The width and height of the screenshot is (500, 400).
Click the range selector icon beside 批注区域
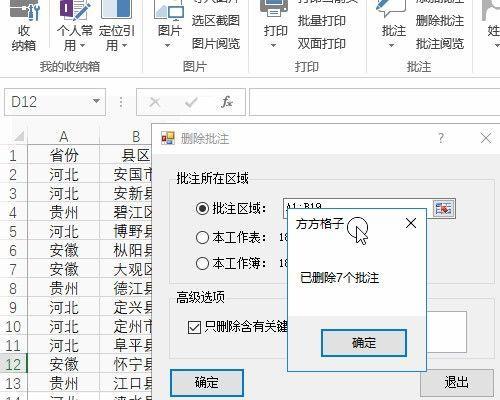click(x=444, y=208)
